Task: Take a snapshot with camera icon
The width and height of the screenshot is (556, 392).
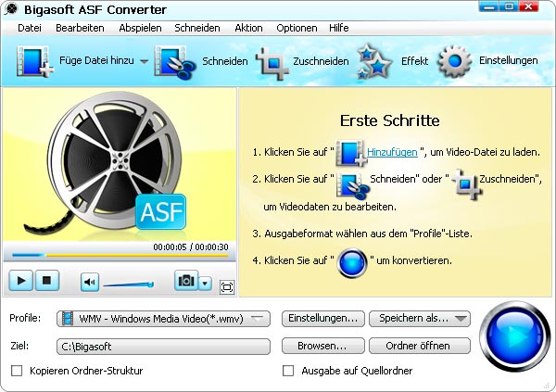Action: point(186,281)
